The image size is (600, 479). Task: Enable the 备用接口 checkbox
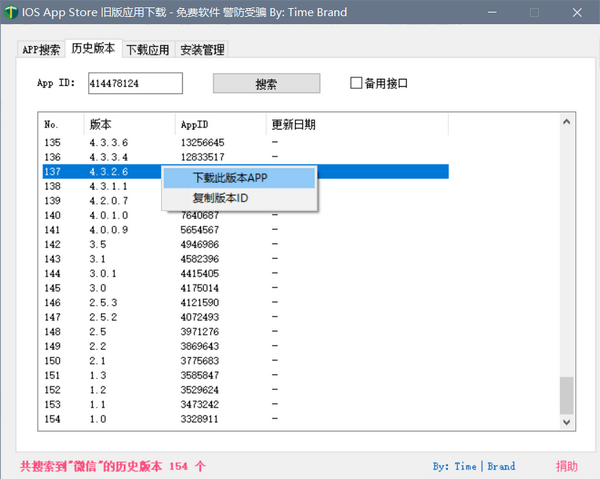pos(356,83)
